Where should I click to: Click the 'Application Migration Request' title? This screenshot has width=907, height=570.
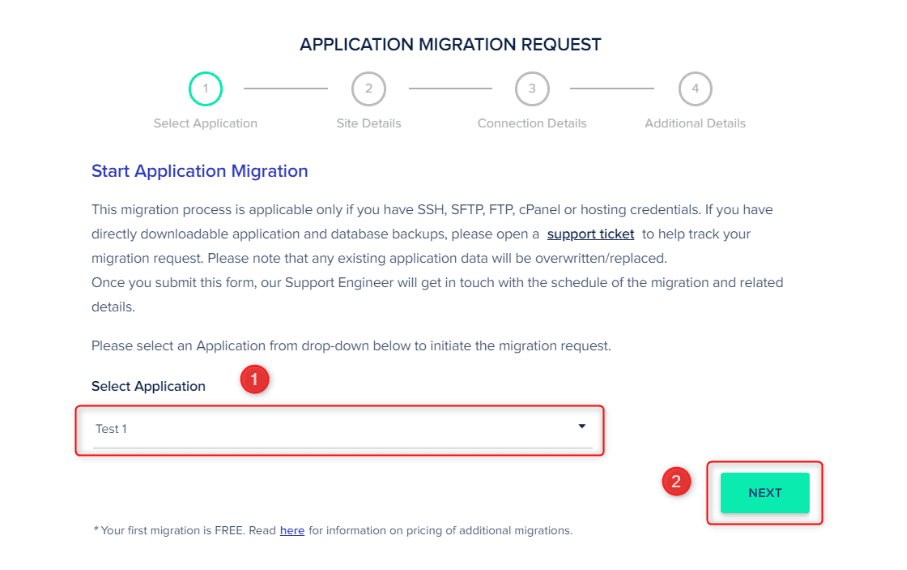pyautogui.click(x=450, y=45)
